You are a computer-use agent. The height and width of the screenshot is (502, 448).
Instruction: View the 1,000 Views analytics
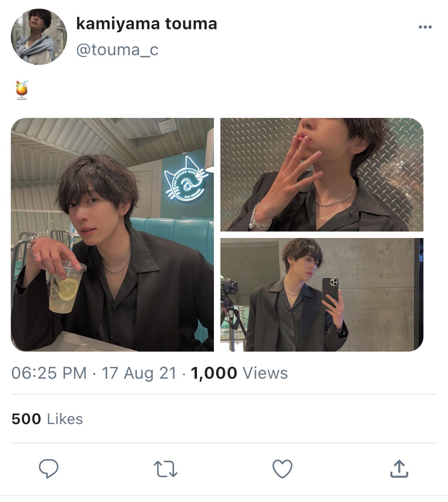(239, 373)
